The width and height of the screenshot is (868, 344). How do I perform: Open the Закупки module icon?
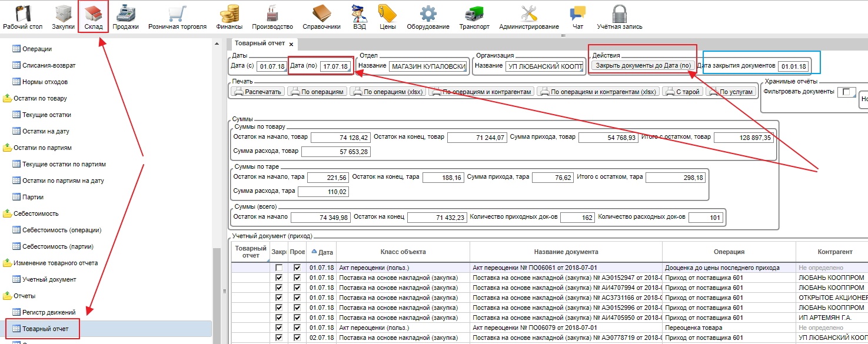coord(63,14)
